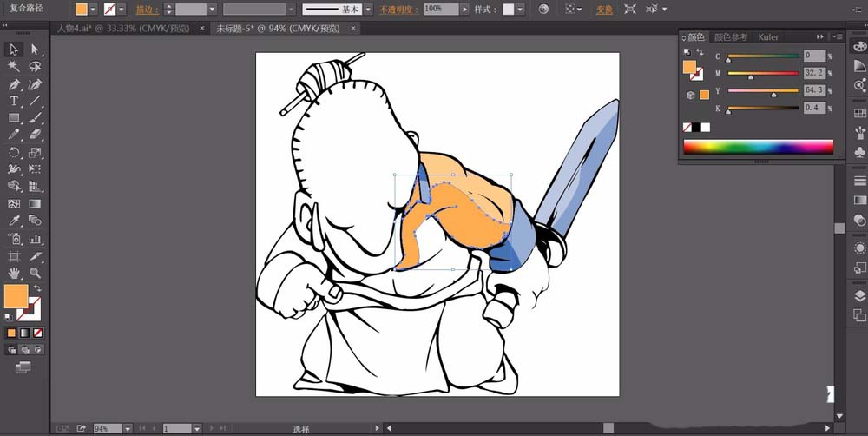Choose the Rotate tool
The width and height of the screenshot is (868, 436).
click(x=14, y=152)
